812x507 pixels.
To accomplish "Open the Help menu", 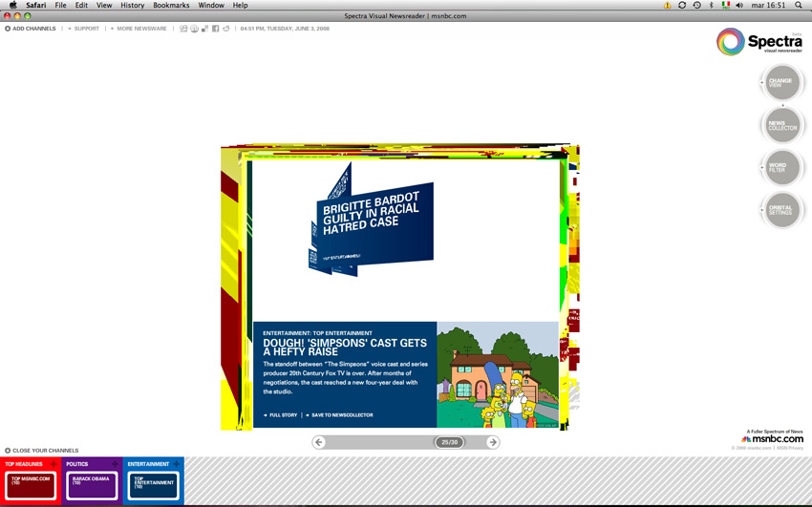I will pyautogui.click(x=241, y=5).
